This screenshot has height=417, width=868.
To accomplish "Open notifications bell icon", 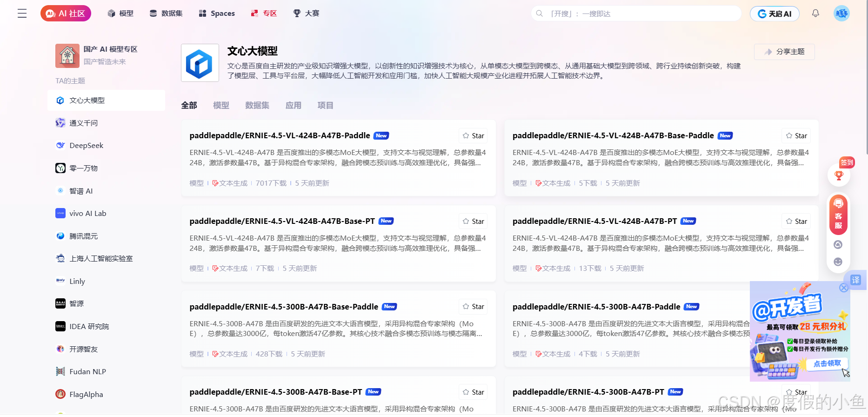I will (x=815, y=13).
